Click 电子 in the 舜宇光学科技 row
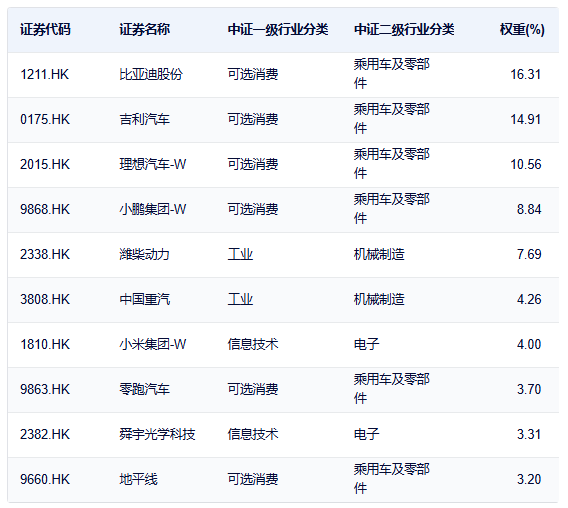This screenshot has height=508, width=568. [x=367, y=434]
